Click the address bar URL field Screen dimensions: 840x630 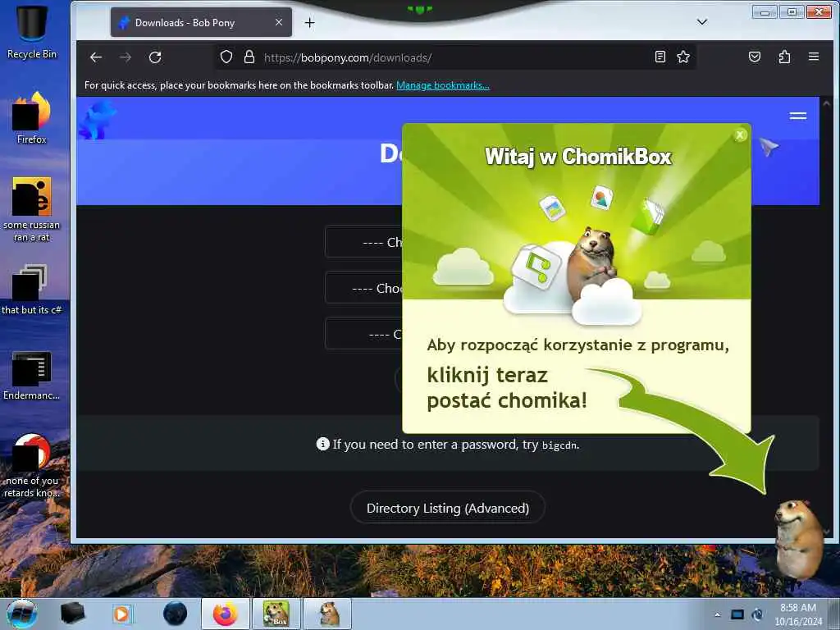[x=455, y=57]
